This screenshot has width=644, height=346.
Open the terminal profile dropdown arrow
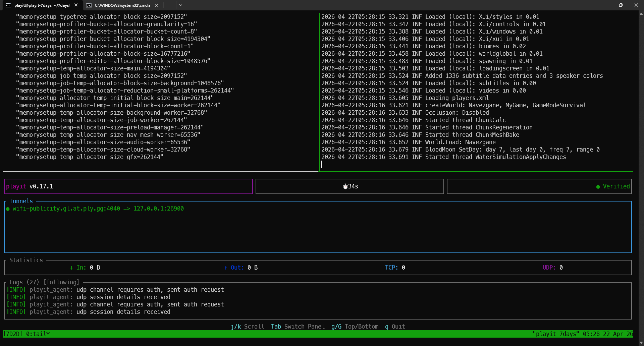(x=181, y=5)
